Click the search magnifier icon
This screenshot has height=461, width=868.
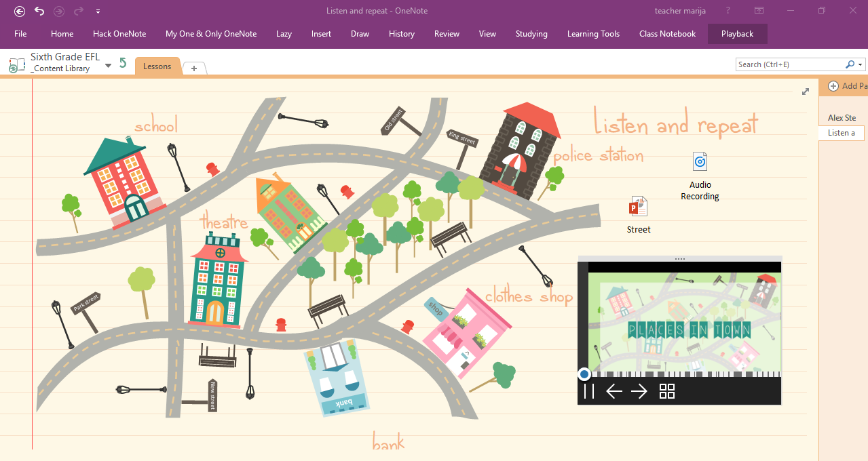point(850,64)
